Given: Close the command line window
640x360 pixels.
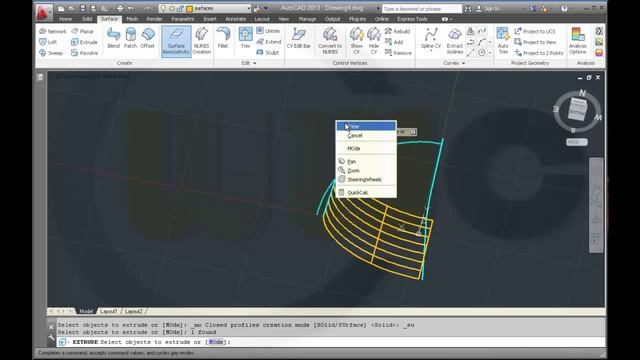Looking at the screenshot, I should (51, 327).
